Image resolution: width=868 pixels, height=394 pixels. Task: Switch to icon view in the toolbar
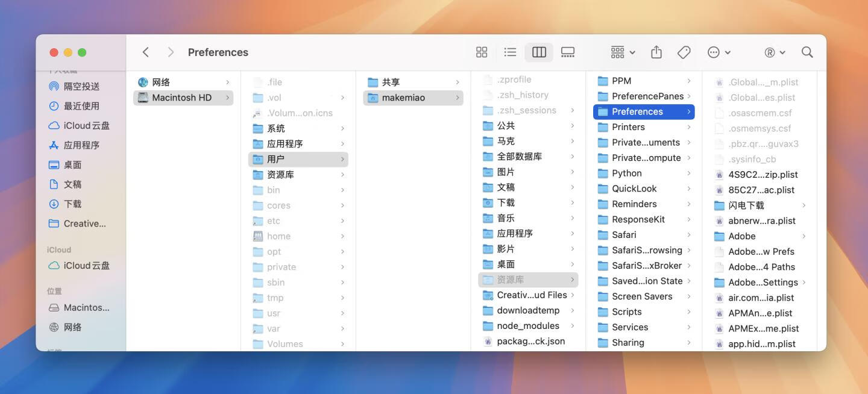click(x=481, y=52)
